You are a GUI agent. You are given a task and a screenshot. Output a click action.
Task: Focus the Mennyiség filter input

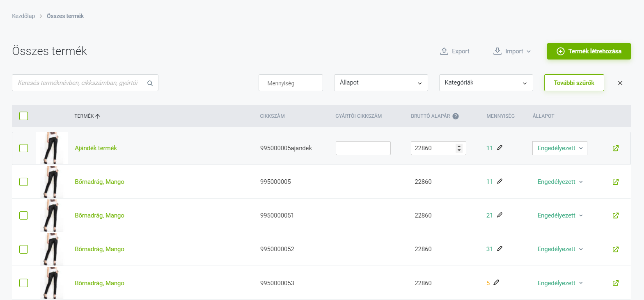(291, 82)
